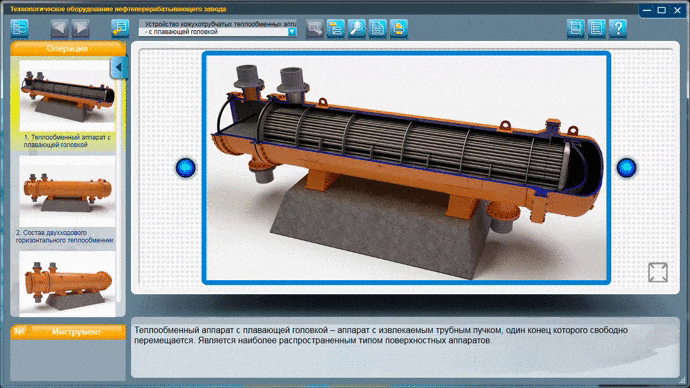Click the printer icon in toolbar
The width and height of the screenshot is (690, 388).
pos(399,29)
